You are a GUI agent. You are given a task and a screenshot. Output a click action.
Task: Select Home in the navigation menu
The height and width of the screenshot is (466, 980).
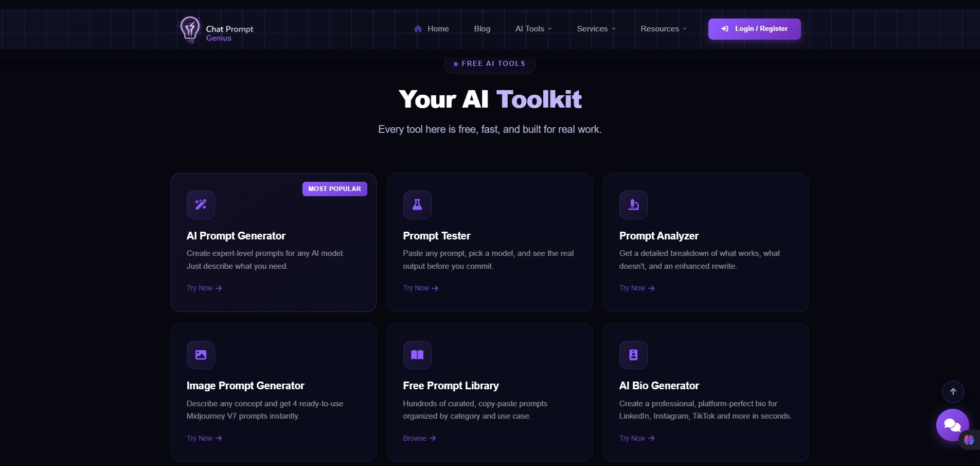[438, 29]
